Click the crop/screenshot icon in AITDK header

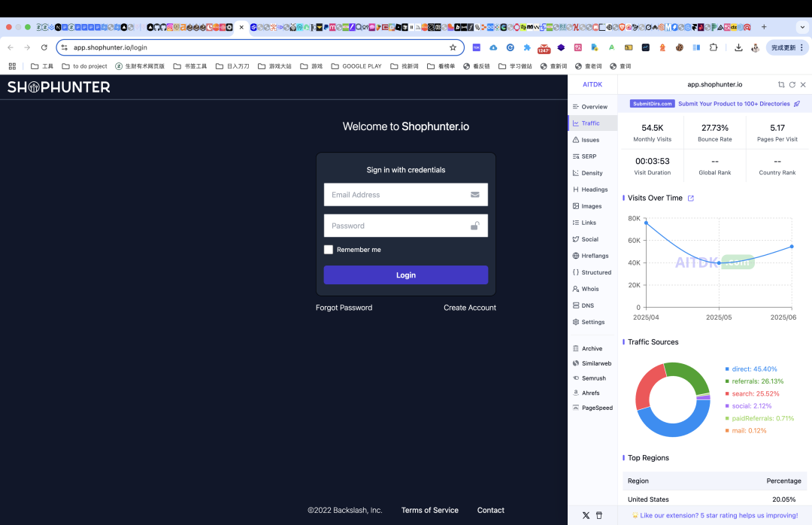(x=781, y=84)
